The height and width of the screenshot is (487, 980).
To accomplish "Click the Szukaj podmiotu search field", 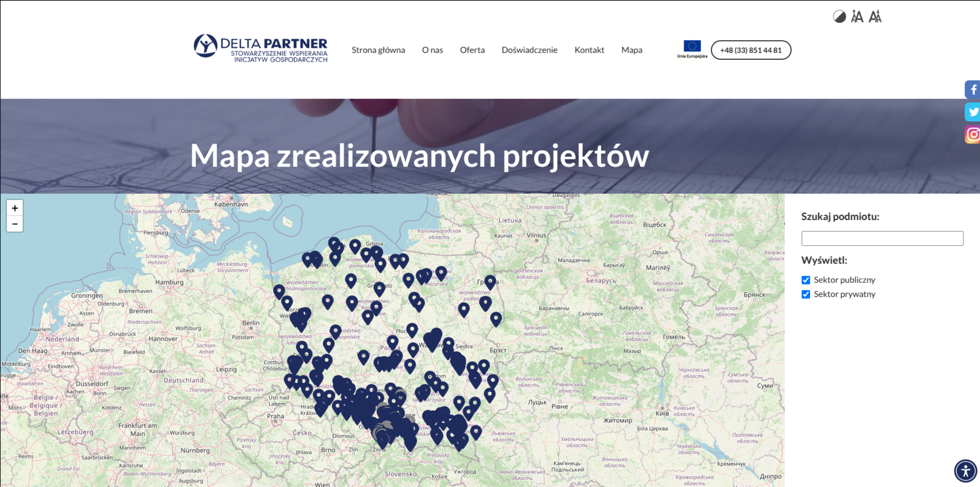I will tap(882, 238).
